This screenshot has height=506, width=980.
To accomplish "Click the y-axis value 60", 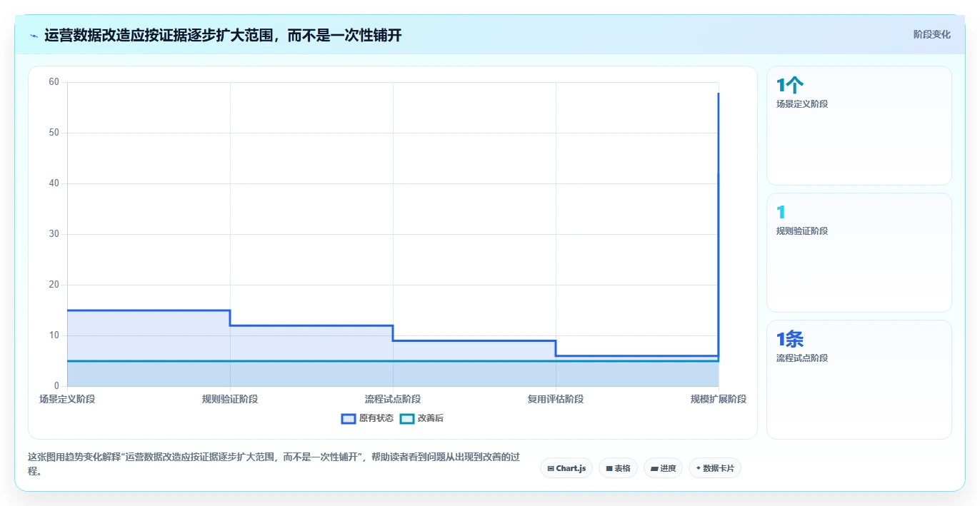I will [x=54, y=82].
